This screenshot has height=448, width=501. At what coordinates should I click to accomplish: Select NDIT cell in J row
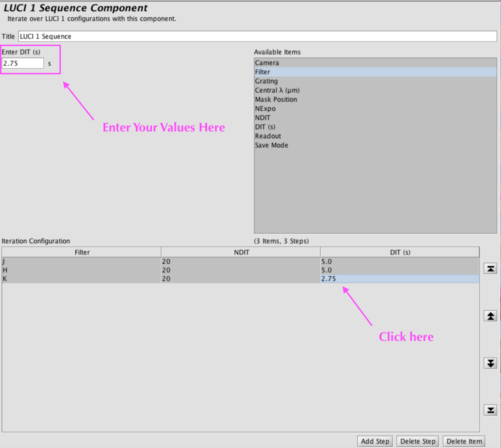[241, 261]
